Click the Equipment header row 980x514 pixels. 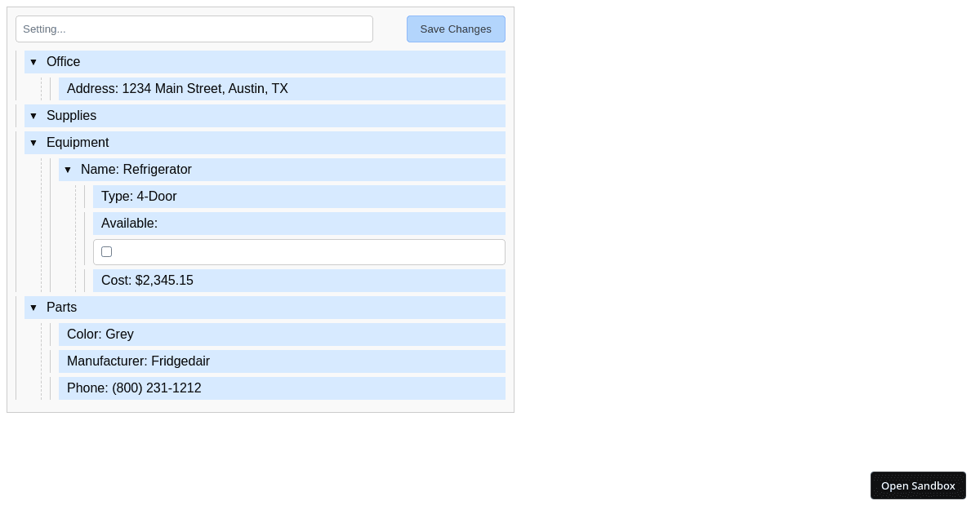tap(163, 143)
